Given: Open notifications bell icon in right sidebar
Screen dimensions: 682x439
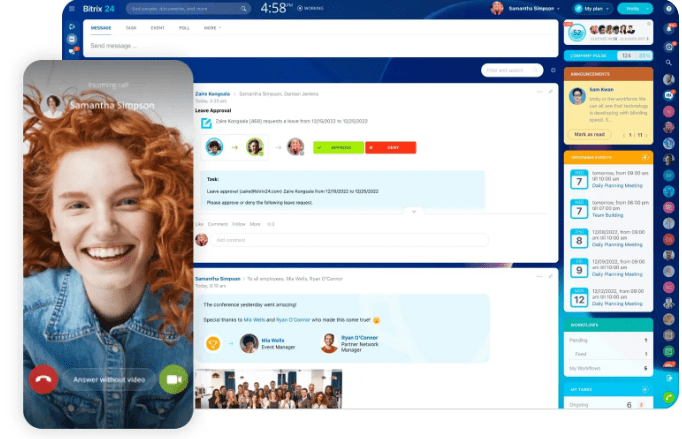Looking at the screenshot, I should pyautogui.click(x=669, y=29).
